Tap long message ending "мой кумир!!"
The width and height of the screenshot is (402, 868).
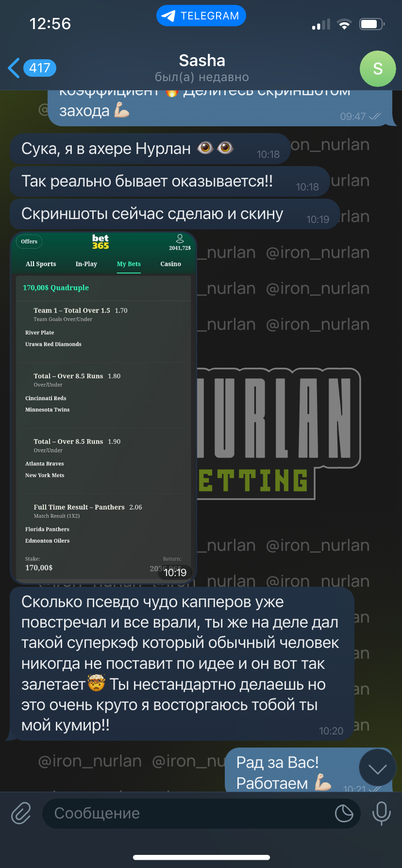pyautogui.click(x=182, y=664)
